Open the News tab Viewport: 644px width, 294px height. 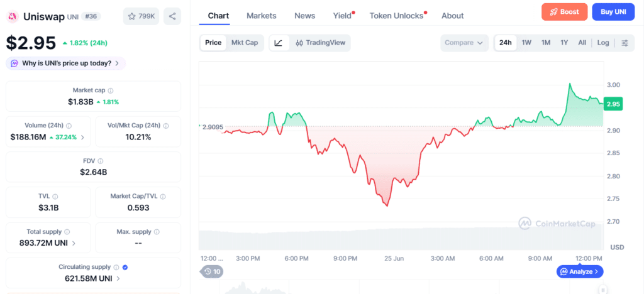(305, 16)
